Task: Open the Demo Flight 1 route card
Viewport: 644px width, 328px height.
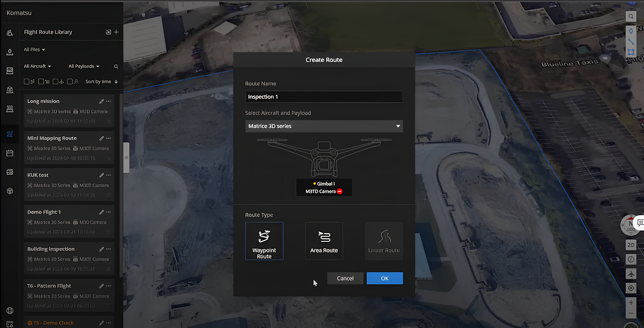Action: (x=69, y=222)
